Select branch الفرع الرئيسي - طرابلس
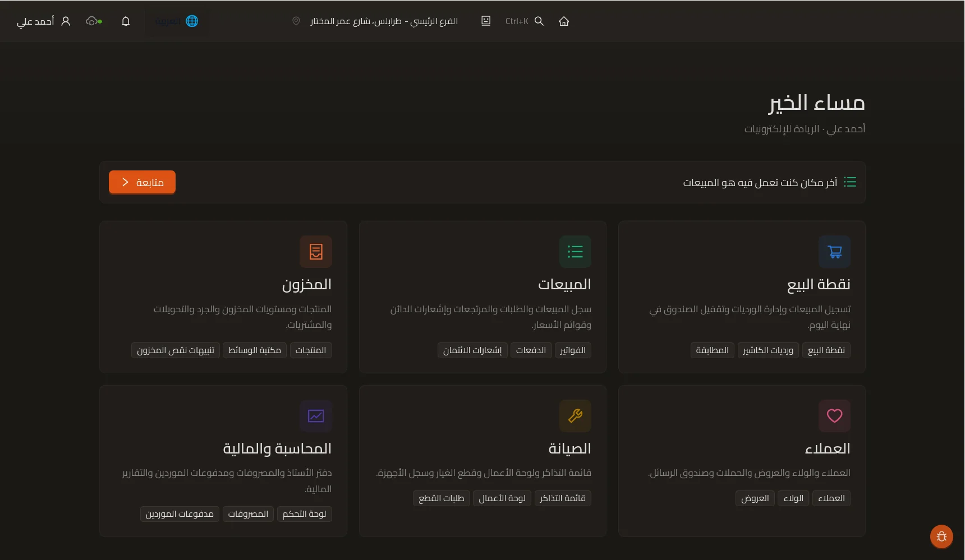 (384, 21)
